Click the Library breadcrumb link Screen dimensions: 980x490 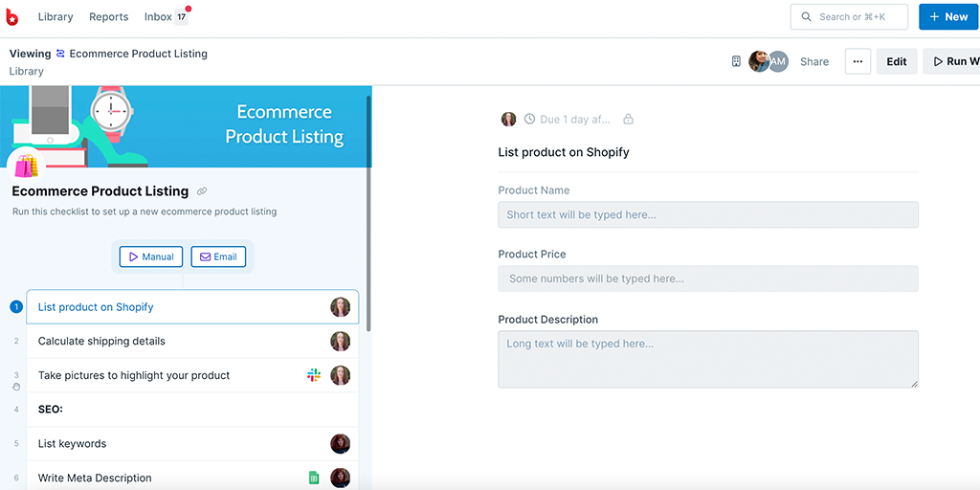pyautogui.click(x=26, y=71)
